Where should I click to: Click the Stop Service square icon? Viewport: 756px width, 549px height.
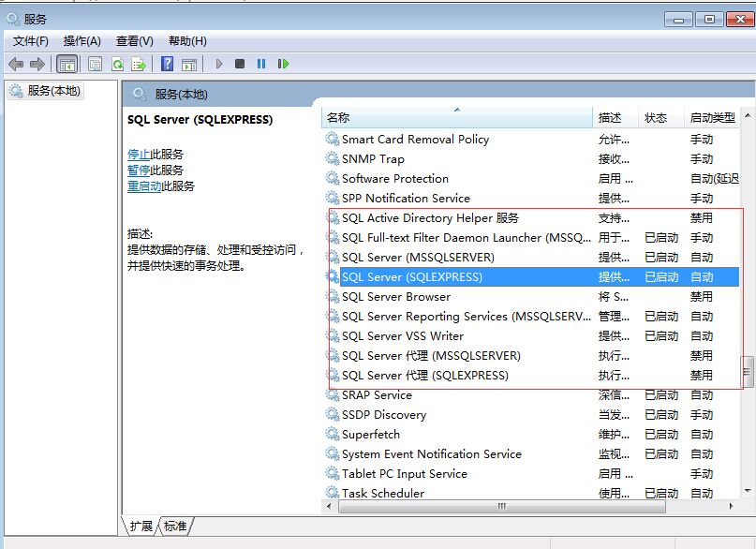[240, 64]
